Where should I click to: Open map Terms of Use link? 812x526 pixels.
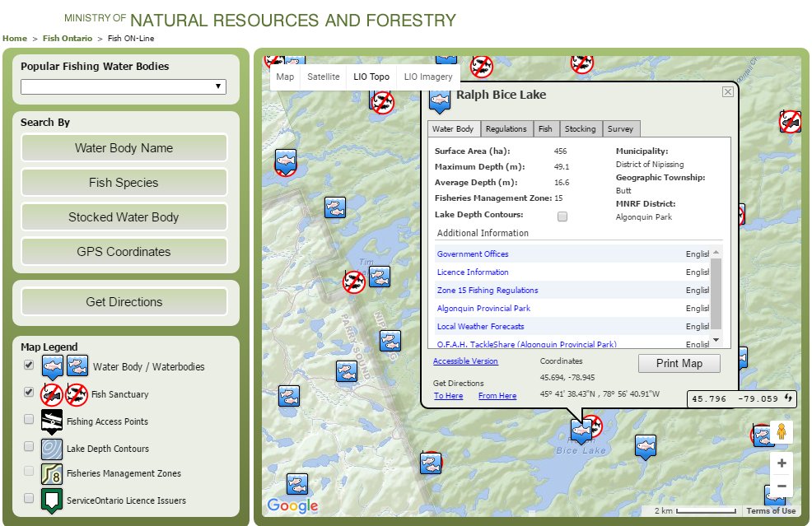coord(771,510)
